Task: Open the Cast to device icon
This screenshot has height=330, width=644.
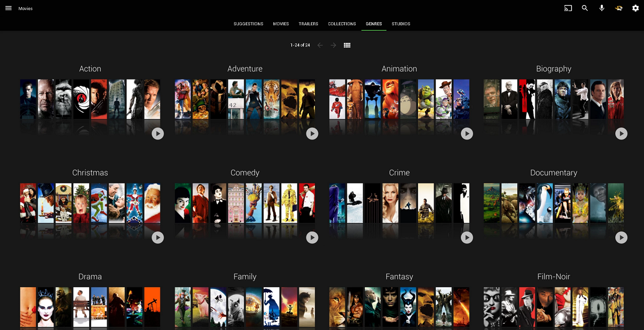Action: [568, 8]
